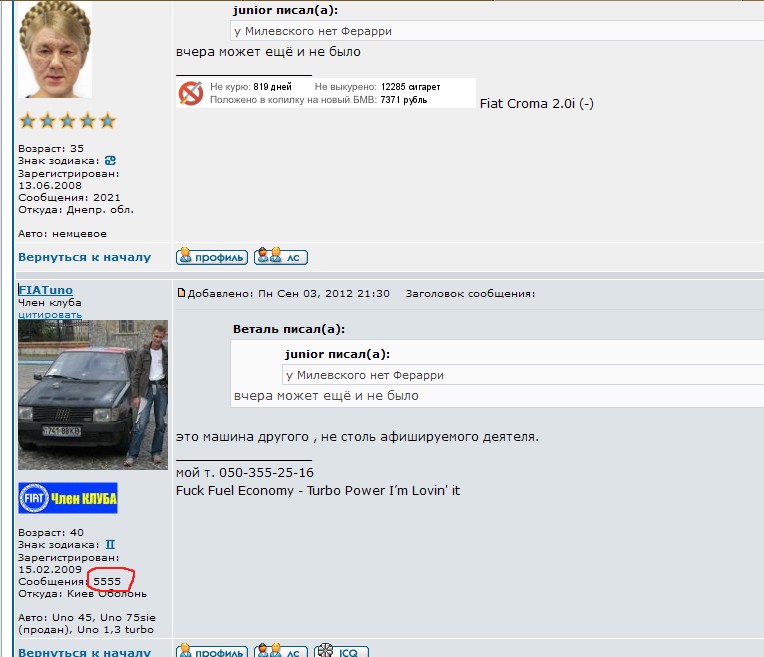Click FIATuno's avatar photo with black car
This screenshot has height=657, width=764.
[93, 394]
